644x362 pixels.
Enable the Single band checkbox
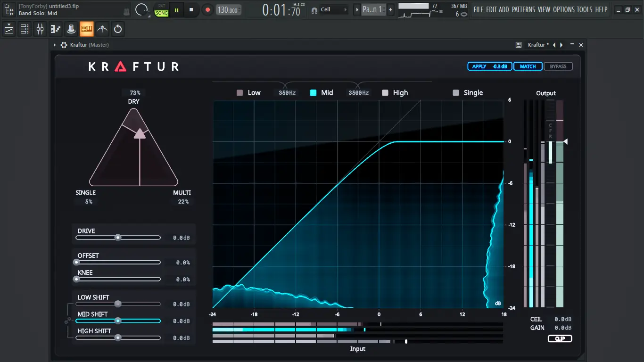[456, 93]
